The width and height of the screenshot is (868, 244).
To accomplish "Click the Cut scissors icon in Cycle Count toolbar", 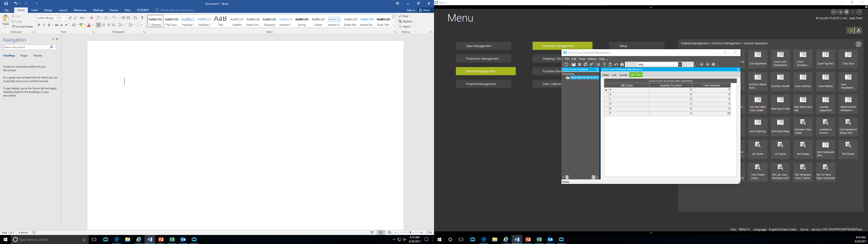I will pyautogui.click(x=598, y=64).
